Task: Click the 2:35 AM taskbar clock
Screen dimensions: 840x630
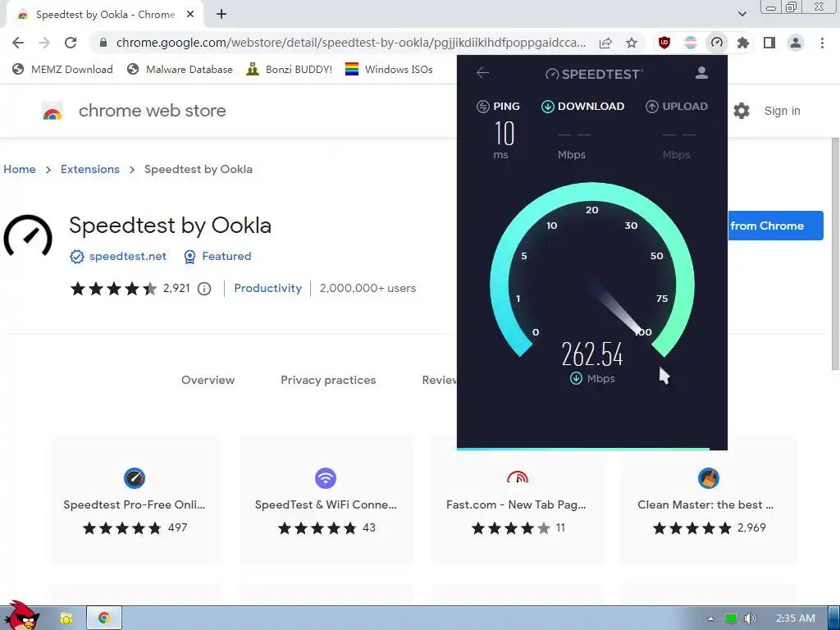Action: coord(796,619)
